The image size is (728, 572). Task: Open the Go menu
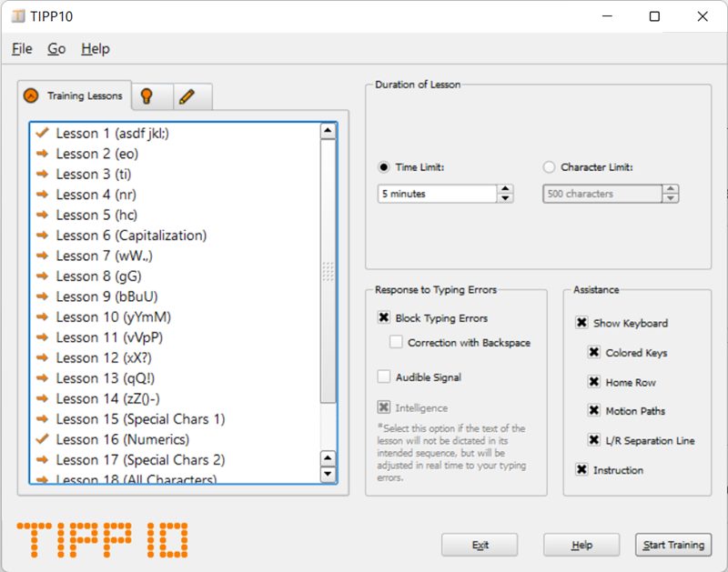(56, 48)
